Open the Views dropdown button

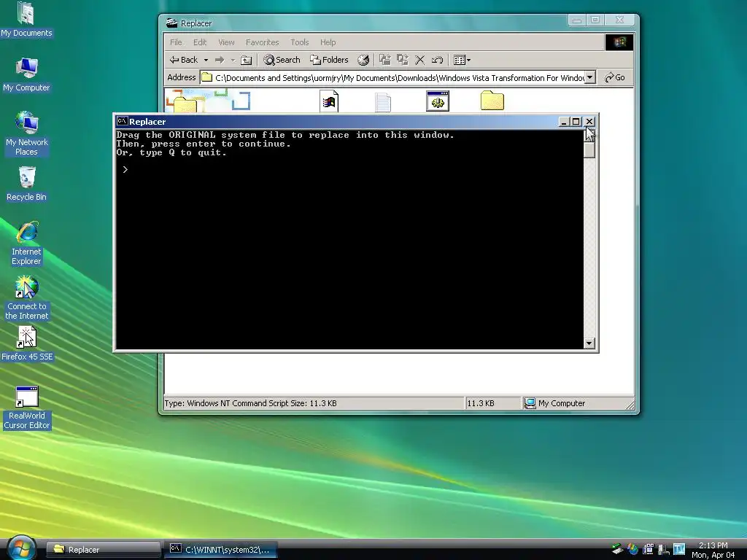point(462,60)
